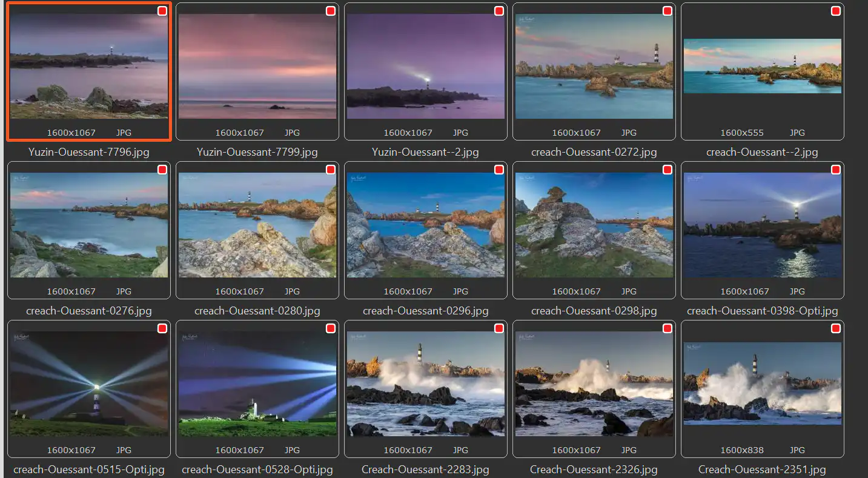Viewport: 868px width, 478px height.
Task: Toggle red checkbox on Yuzin-Ouessant-7796.jpg thumbnail
Action: [x=162, y=12]
